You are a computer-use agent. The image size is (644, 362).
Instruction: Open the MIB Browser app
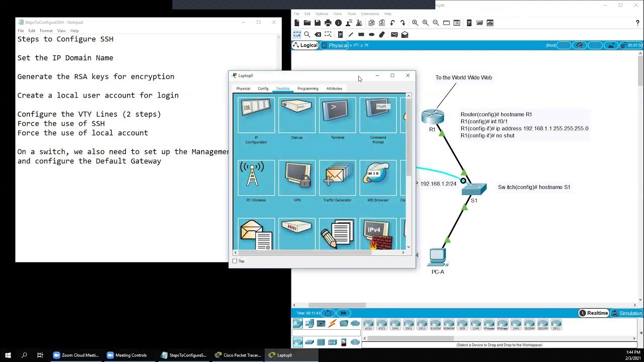click(x=378, y=177)
